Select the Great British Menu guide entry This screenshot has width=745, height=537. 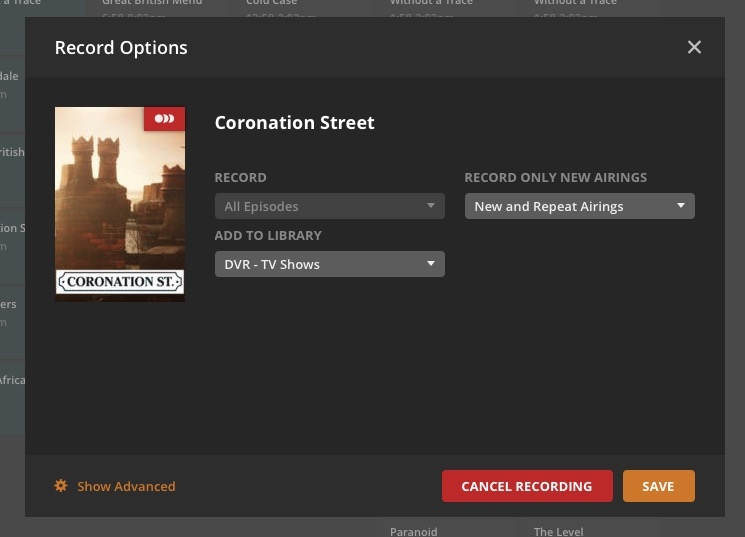[x=152, y=6]
